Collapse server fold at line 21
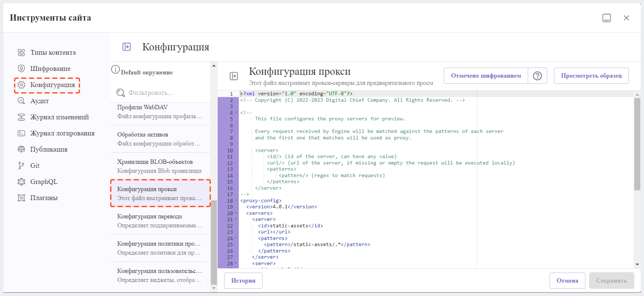644x296 pixels. [236, 219]
